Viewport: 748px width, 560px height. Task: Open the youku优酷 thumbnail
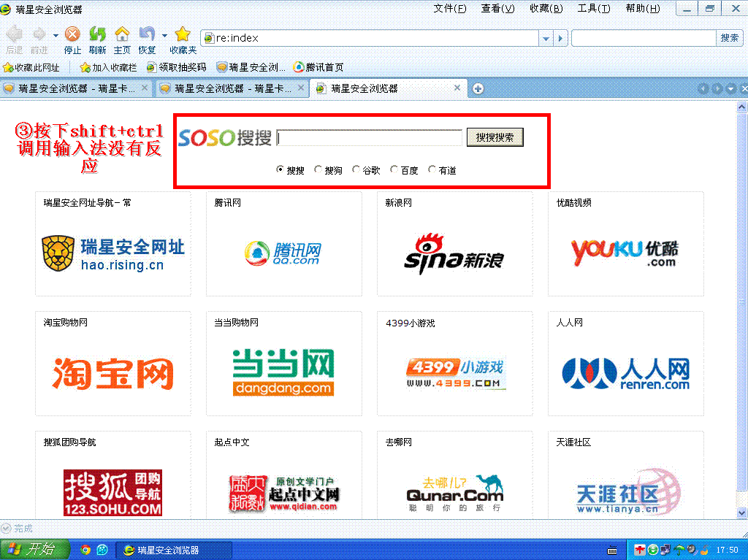[626, 244]
